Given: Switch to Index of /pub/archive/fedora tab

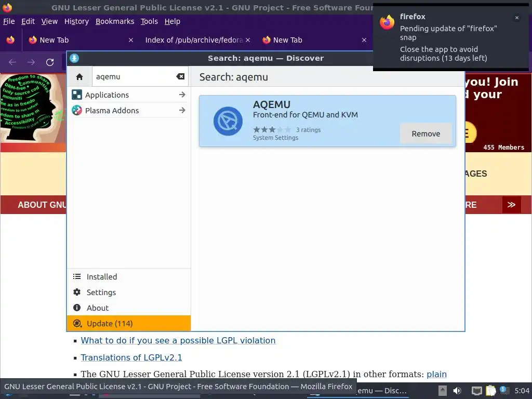Looking at the screenshot, I should tap(194, 40).
